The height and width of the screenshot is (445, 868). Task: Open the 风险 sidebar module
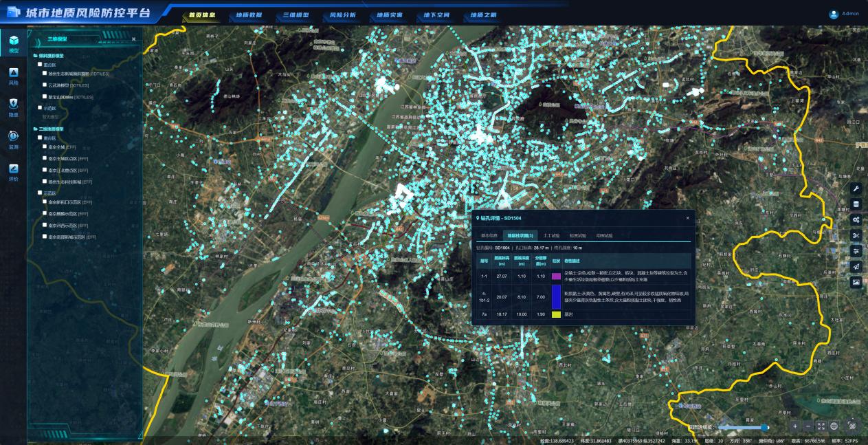(13, 76)
